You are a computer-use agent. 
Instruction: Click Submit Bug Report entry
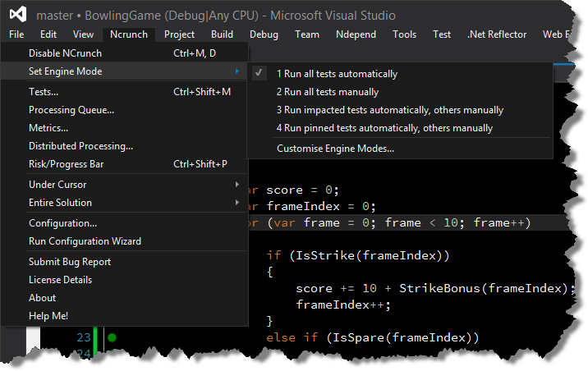[x=70, y=262]
